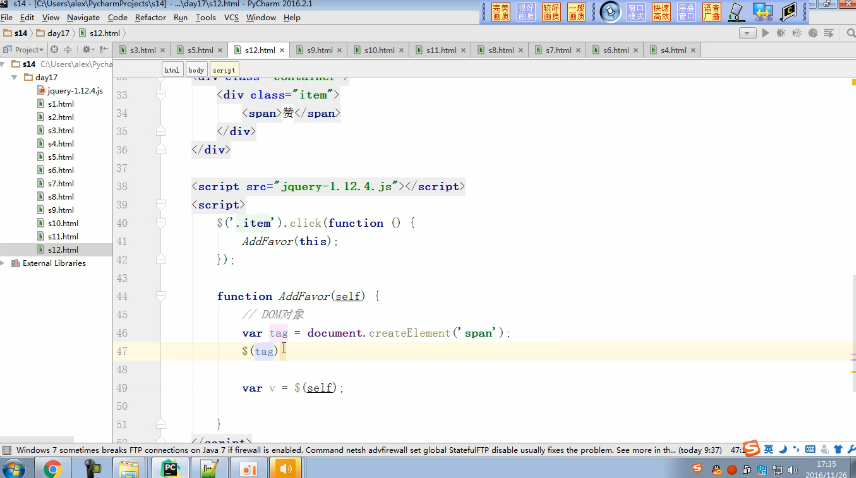Click the Run button in toolbar
The image size is (856, 478).
pyautogui.click(x=765, y=33)
